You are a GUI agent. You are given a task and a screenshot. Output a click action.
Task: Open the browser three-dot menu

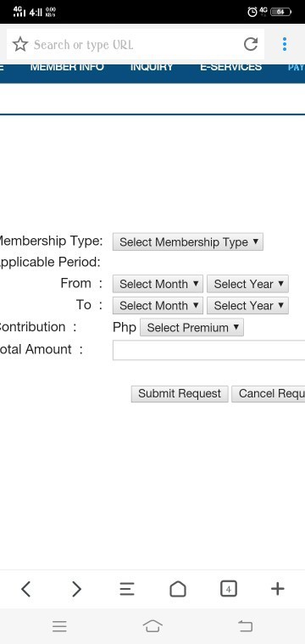tap(285, 44)
